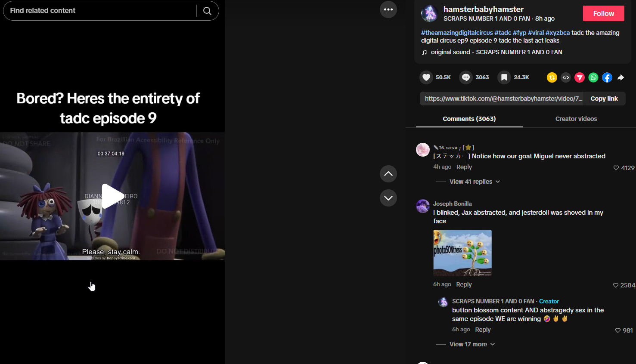636x364 pixels.
Task: Select the Comments (3063) tab
Action: coord(469,119)
